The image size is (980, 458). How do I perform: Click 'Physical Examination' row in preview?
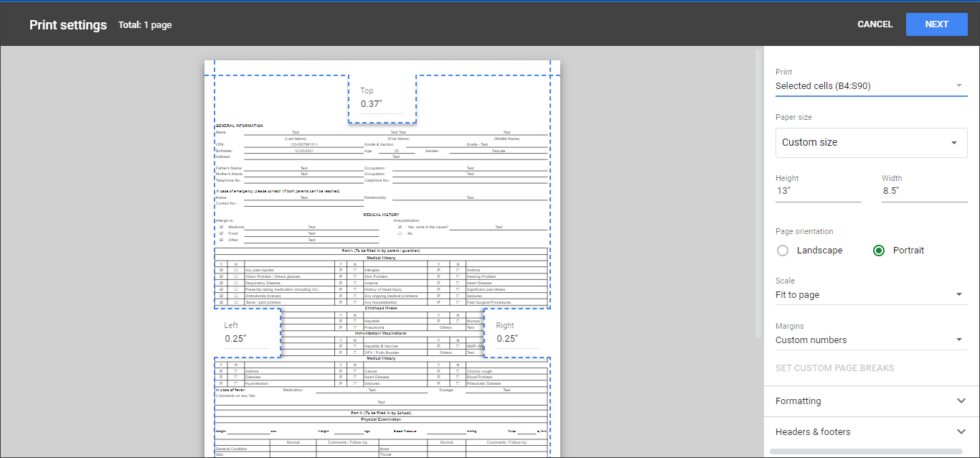click(x=381, y=419)
